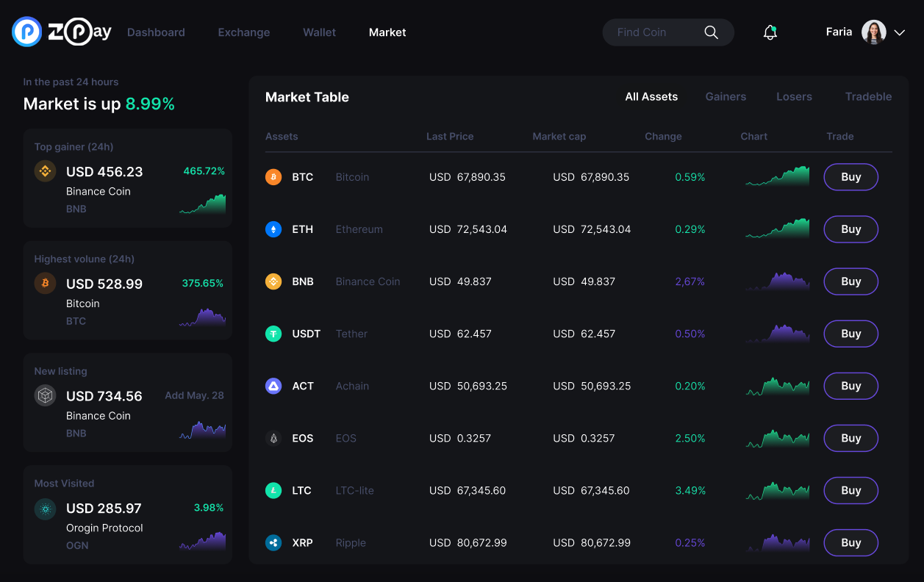Click the Ripple XRP coin icon
The image size is (924, 582).
273,543
